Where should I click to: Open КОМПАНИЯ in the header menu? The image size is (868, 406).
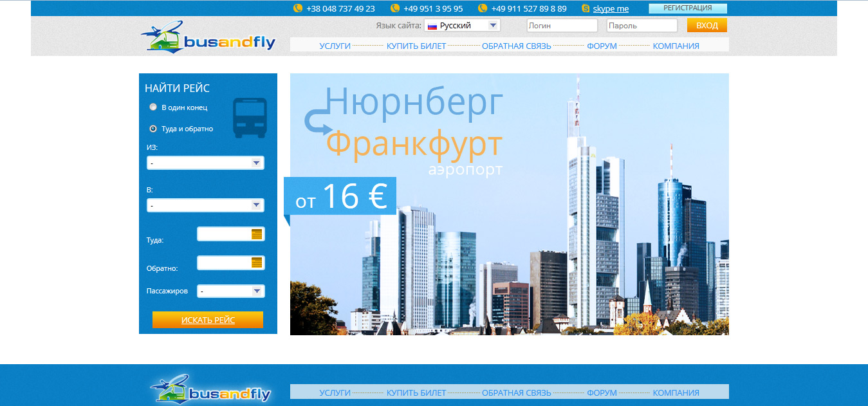tap(676, 46)
